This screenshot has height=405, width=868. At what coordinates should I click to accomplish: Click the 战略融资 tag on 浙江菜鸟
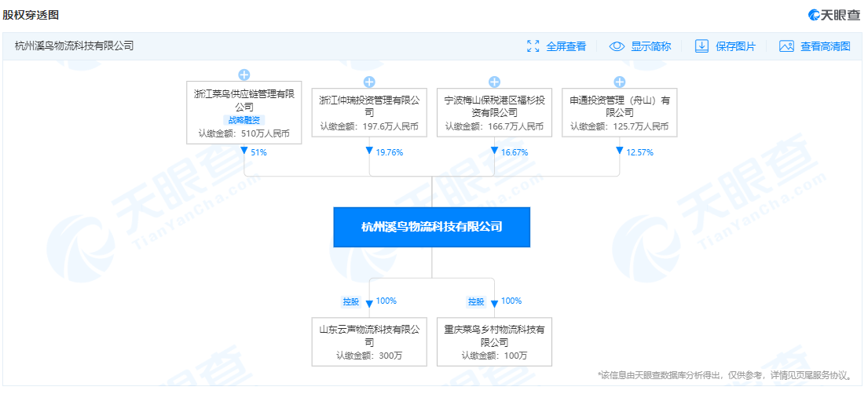point(244,120)
